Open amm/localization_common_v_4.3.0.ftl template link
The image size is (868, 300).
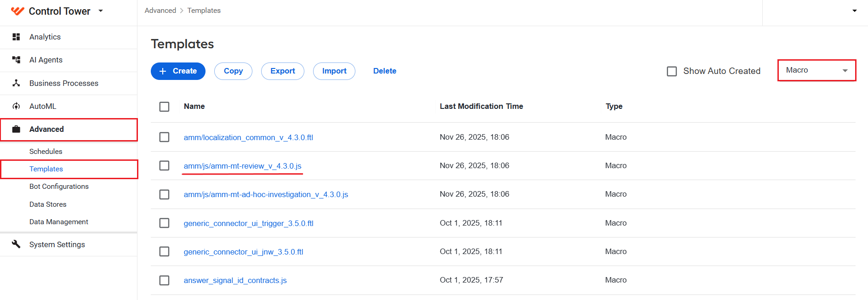pos(248,137)
